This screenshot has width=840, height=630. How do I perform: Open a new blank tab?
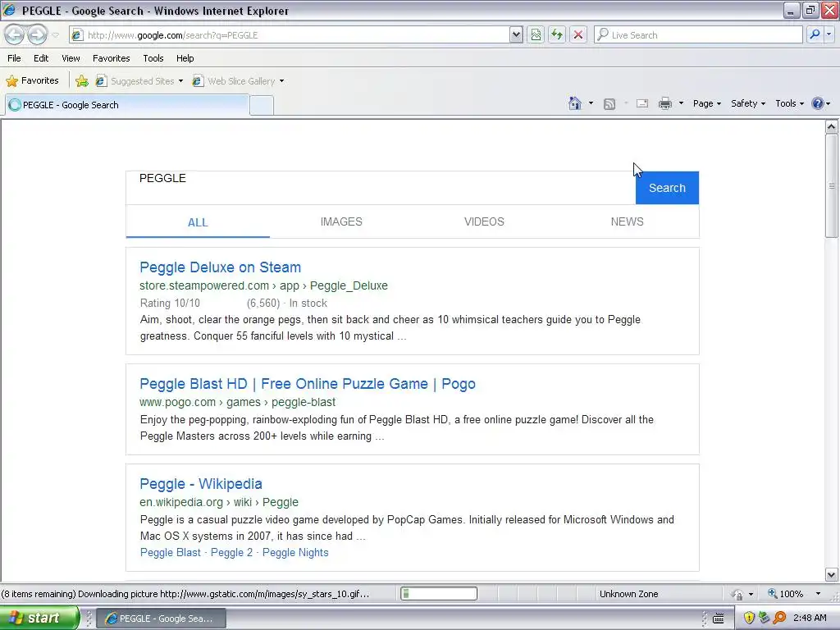point(262,106)
